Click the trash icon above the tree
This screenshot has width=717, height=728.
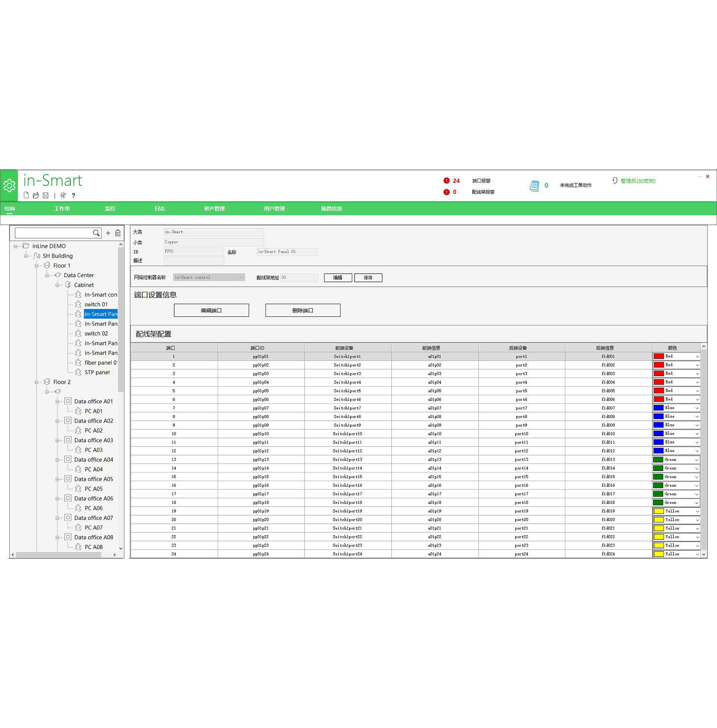point(118,233)
